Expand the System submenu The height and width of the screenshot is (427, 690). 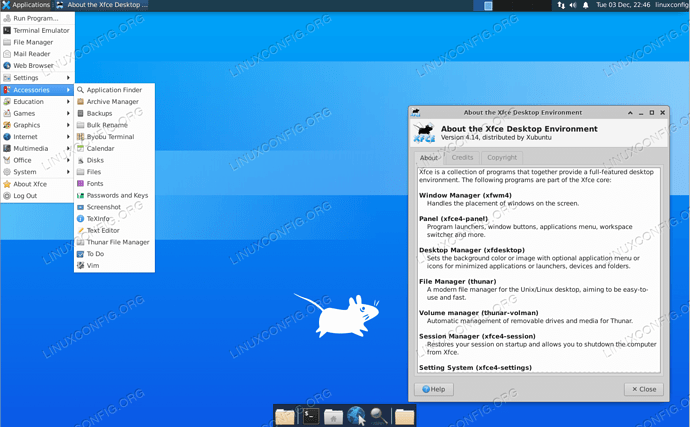coord(37,172)
